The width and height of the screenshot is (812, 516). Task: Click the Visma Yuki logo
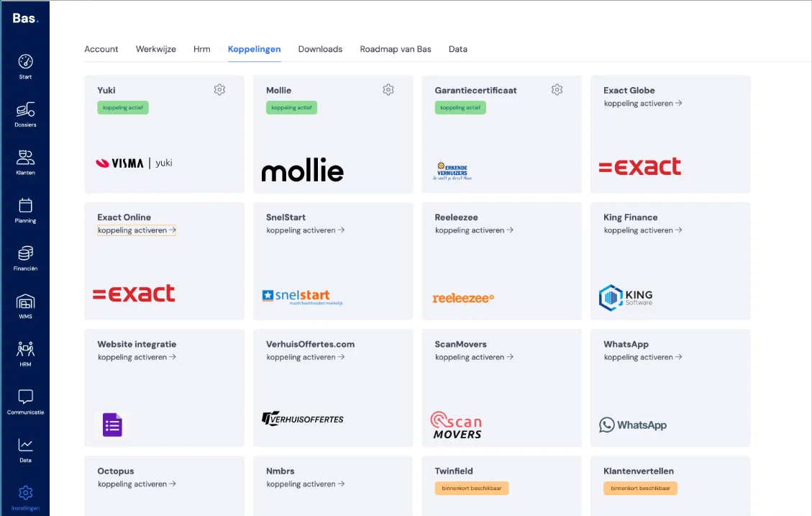134,163
